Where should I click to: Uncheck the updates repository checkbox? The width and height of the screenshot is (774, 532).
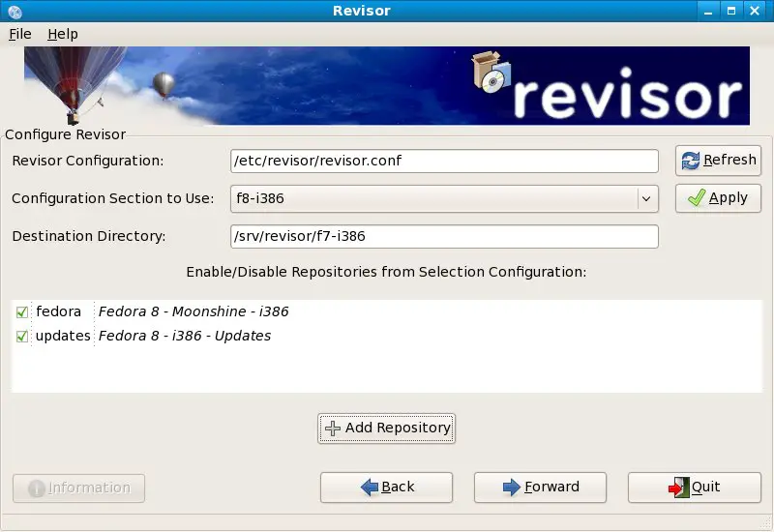tap(21, 336)
